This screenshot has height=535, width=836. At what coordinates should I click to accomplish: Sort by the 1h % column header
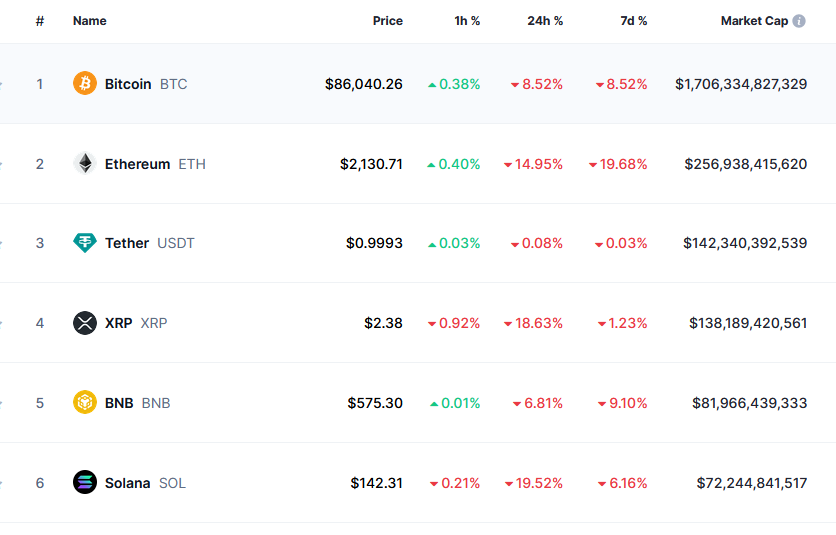pyautogui.click(x=467, y=21)
